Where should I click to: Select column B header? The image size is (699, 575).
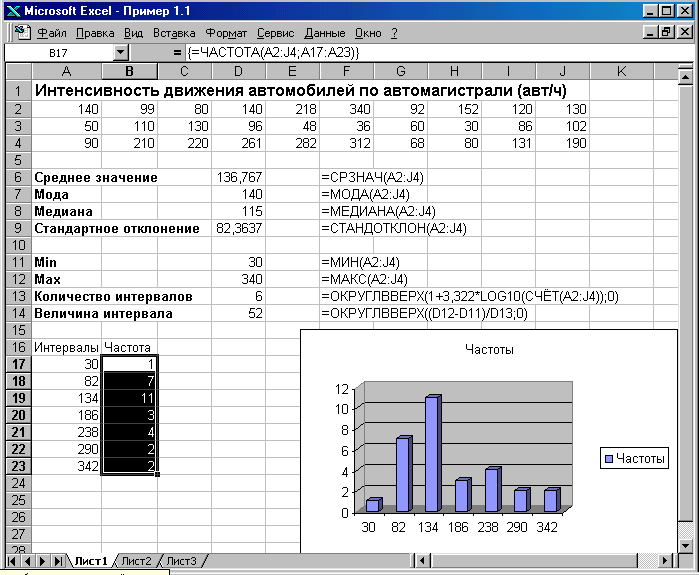[x=129, y=71]
